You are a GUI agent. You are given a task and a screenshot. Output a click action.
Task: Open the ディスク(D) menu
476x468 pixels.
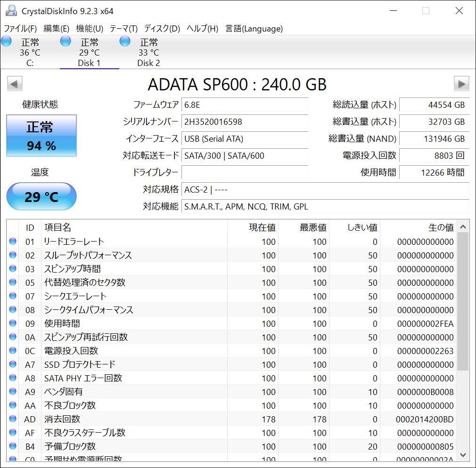[x=161, y=29]
